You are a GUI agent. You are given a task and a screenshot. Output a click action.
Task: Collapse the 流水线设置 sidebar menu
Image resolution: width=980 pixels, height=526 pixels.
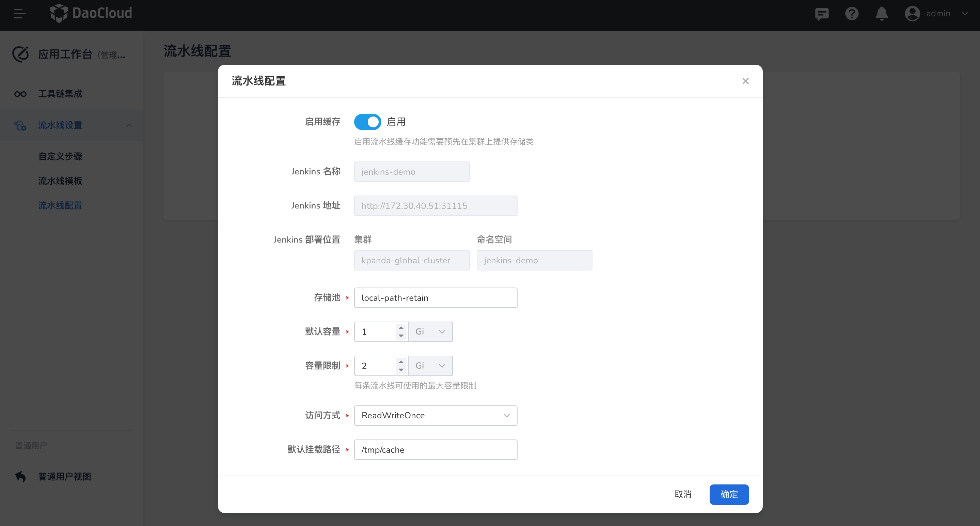(129, 125)
